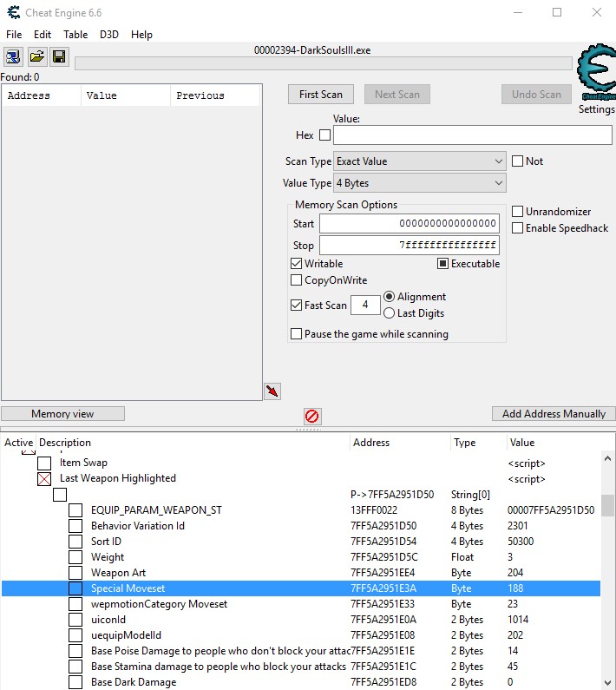616x690 pixels.
Task: Check Pause the game while scanning
Action: (297, 333)
